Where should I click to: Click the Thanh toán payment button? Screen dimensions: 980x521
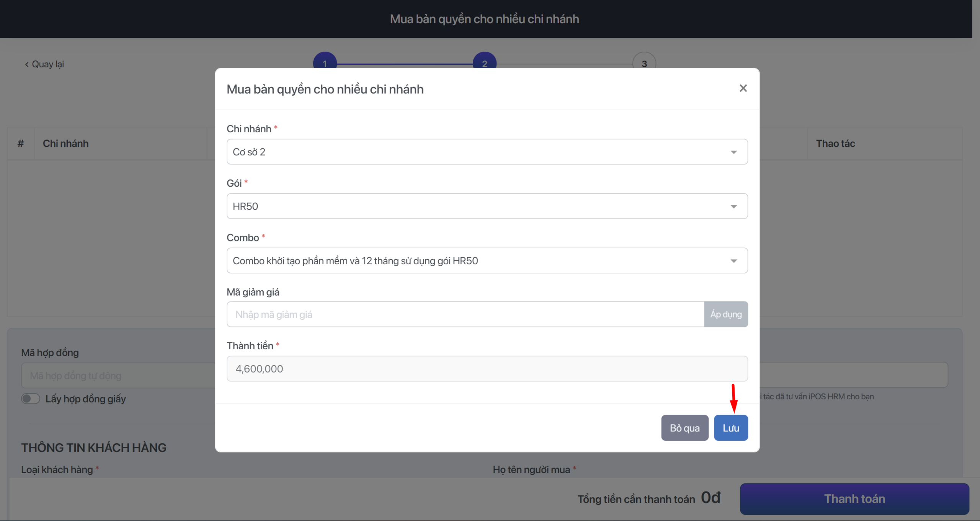[854, 499]
